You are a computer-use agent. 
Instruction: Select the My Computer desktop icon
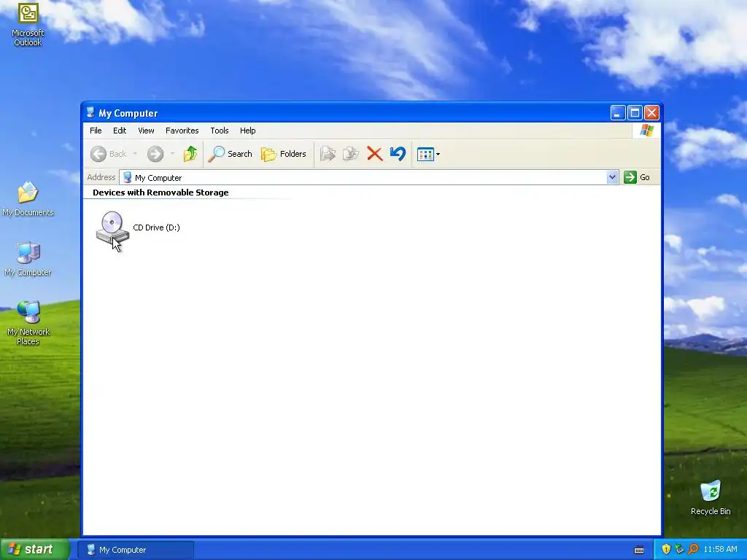[x=28, y=259]
